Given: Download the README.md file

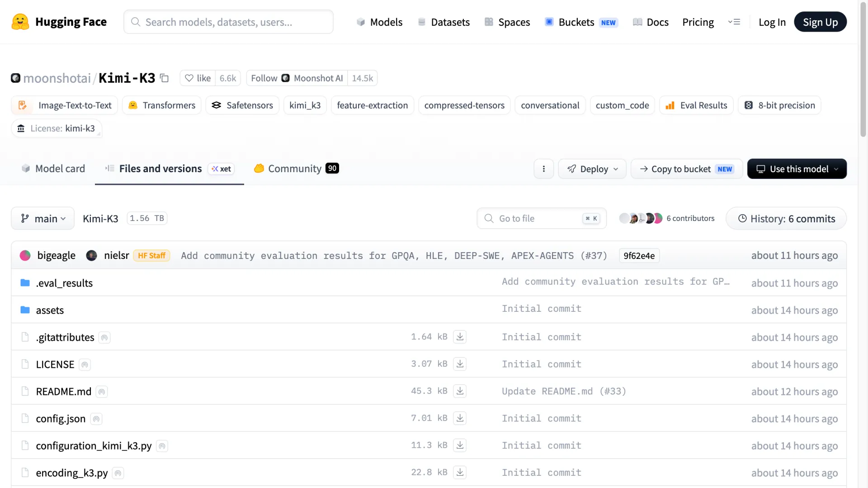Looking at the screenshot, I should pyautogui.click(x=460, y=391).
